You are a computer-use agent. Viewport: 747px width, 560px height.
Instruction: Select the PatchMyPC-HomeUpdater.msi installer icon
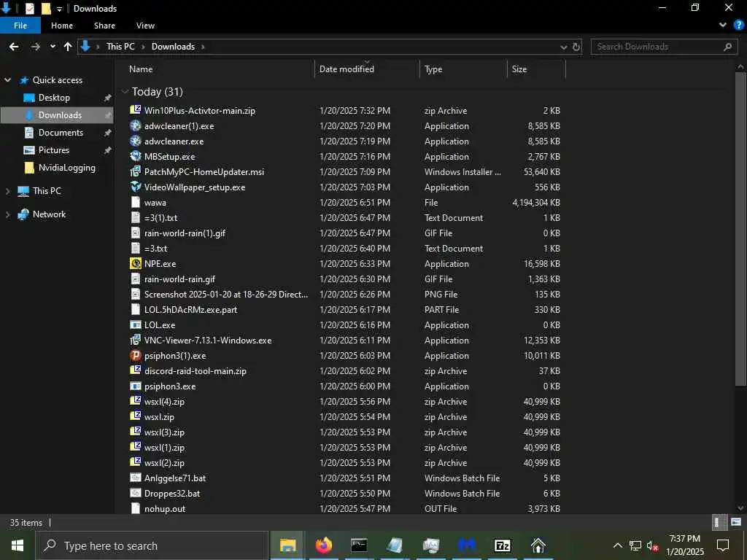(x=135, y=171)
